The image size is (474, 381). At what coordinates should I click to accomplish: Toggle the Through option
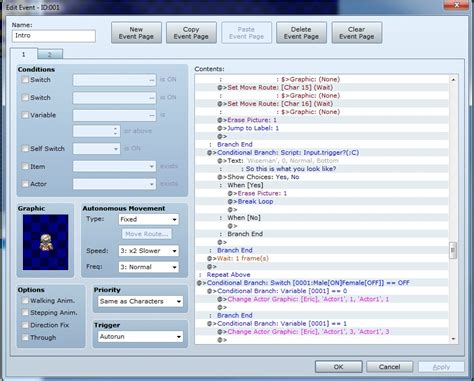(25, 337)
